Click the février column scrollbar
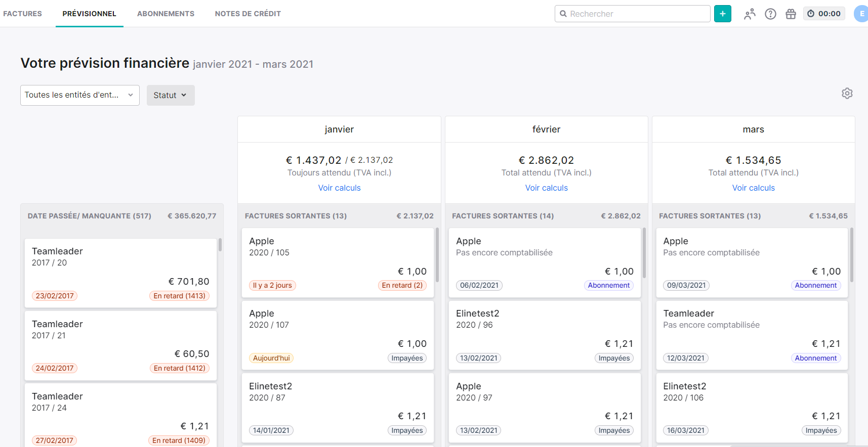The height and width of the screenshot is (447, 868). tap(644, 253)
